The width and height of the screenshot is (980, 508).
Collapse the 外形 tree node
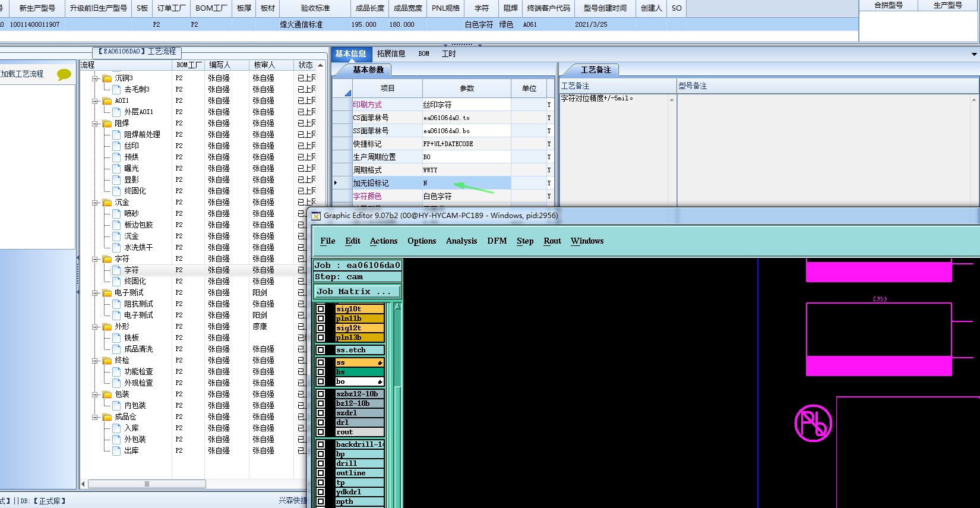point(95,327)
